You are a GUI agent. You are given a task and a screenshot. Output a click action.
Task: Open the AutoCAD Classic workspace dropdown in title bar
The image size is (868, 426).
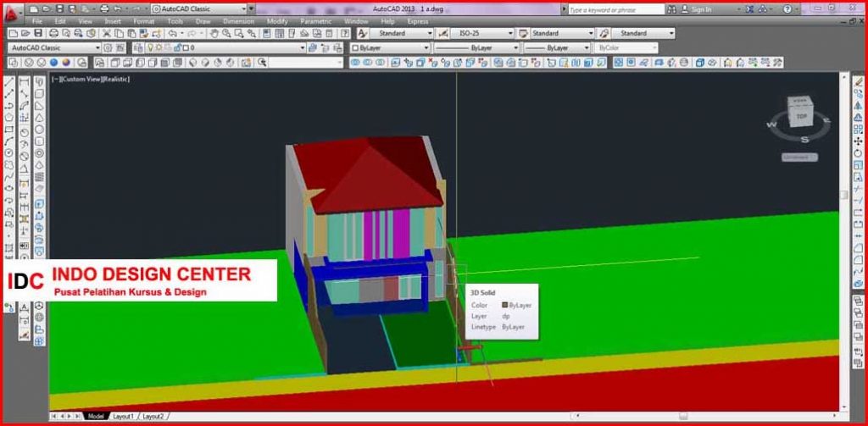click(x=244, y=8)
